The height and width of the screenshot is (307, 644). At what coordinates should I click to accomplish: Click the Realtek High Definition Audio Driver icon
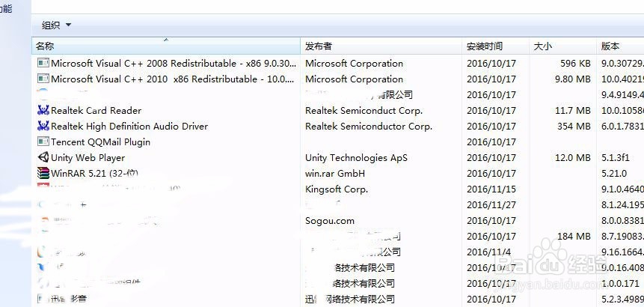43,126
